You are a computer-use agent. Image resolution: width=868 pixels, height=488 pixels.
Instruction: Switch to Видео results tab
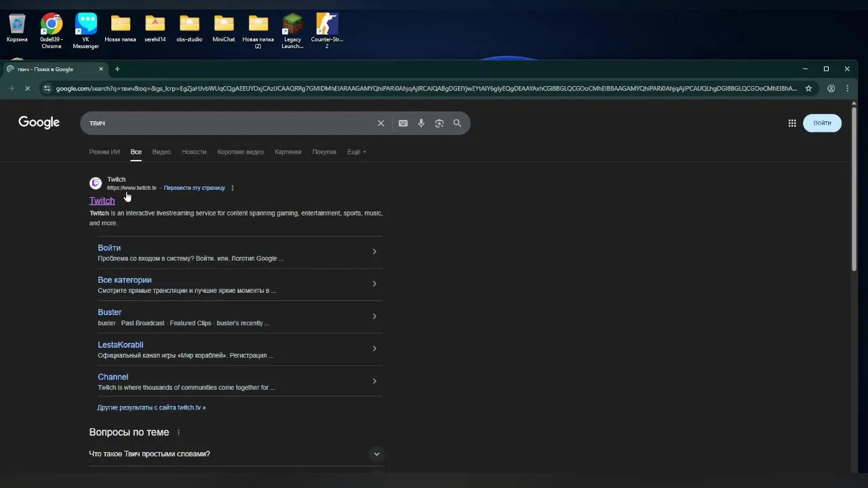(161, 152)
